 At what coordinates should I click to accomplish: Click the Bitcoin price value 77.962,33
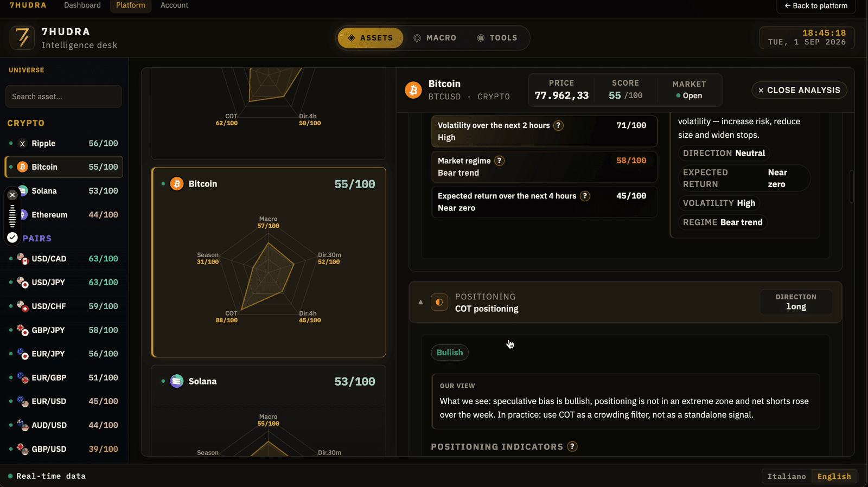(x=561, y=95)
